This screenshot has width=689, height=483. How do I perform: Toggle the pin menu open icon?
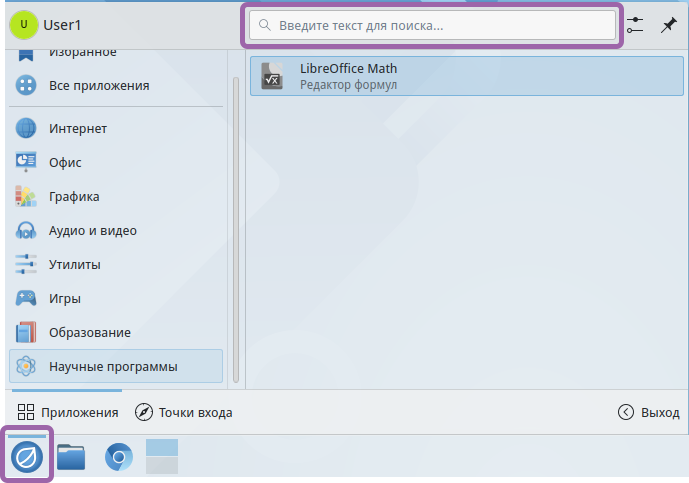pos(668,25)
